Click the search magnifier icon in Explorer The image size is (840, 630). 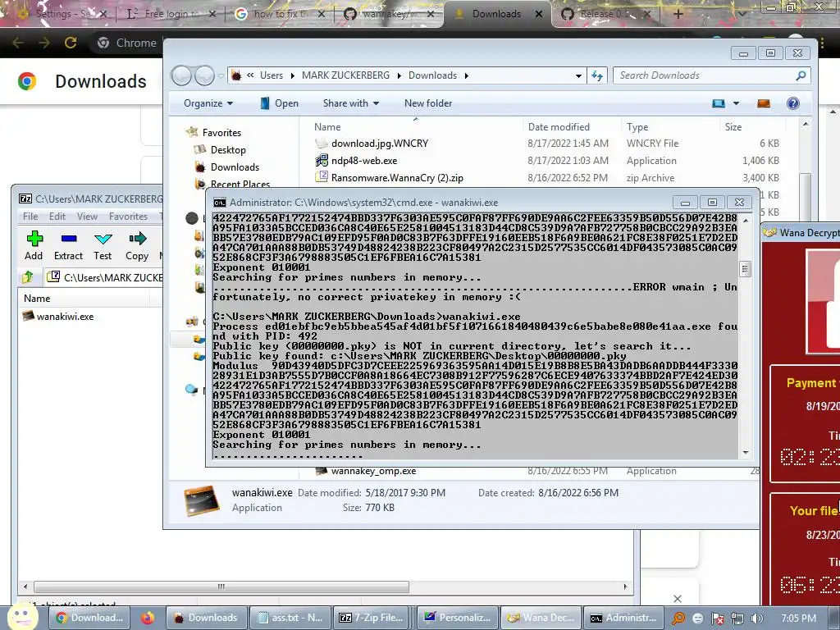coord(801,75)
